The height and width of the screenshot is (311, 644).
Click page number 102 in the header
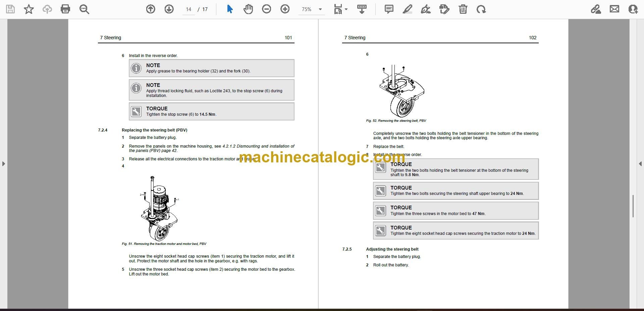[532, 38]
